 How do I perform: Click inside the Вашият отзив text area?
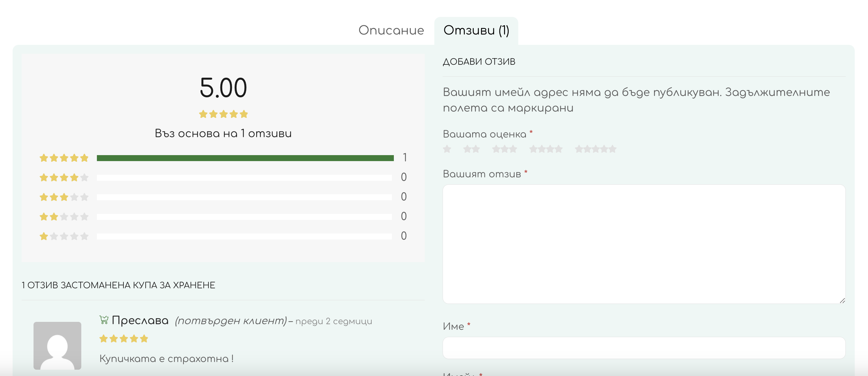point(644,244)
